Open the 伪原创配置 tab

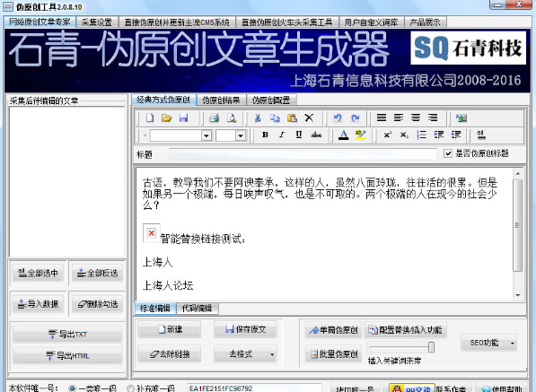[271, 100]
